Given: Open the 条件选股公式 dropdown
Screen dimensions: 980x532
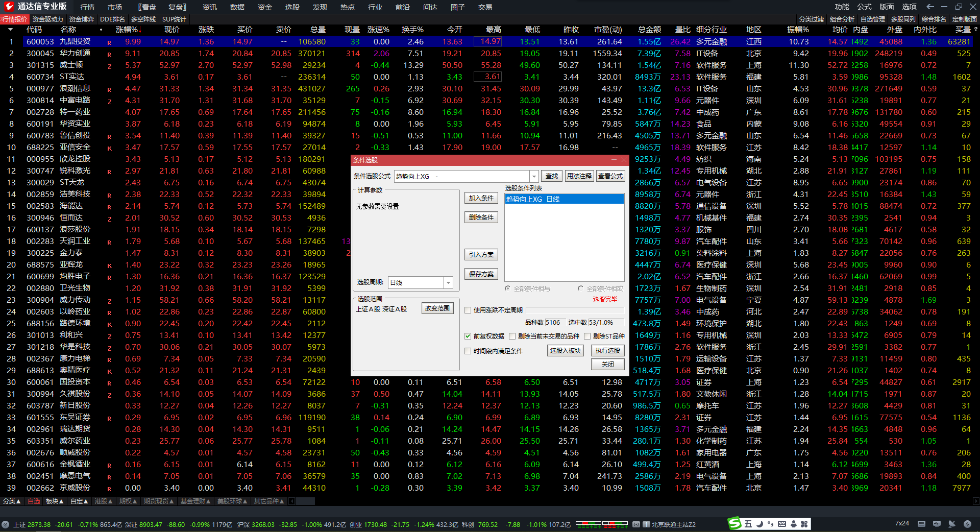Looking at the screenshot, I should point(534,176).
